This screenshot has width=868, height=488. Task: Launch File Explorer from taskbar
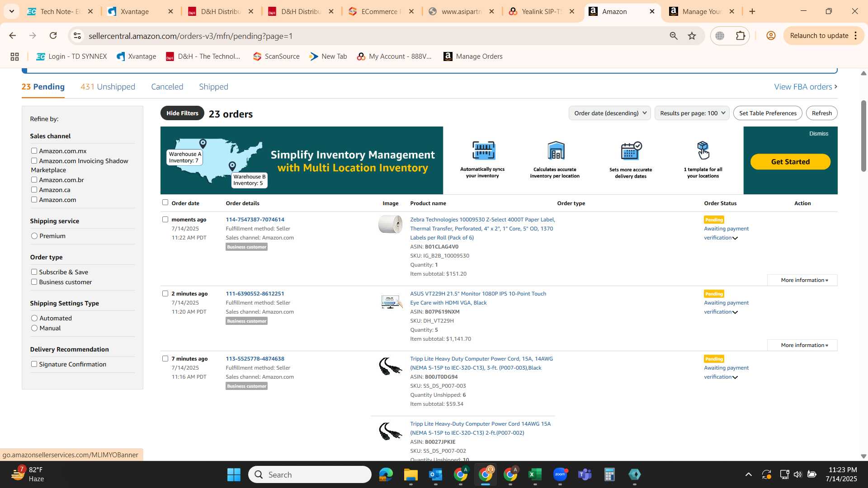click(x=410, y=474)
